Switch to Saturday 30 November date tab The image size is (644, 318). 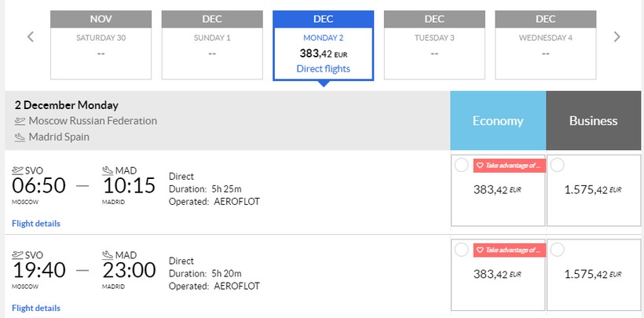point(101,45)
